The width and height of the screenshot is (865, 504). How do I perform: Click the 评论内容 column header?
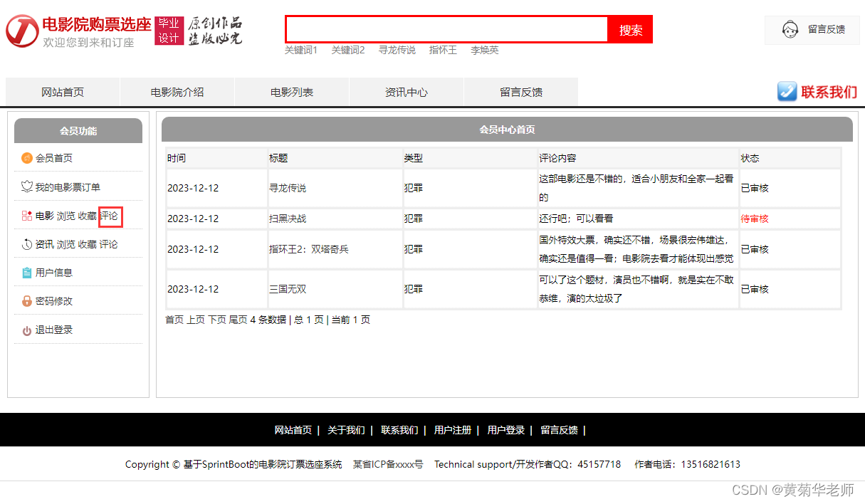pyautogui.click(x=557, y=158)
